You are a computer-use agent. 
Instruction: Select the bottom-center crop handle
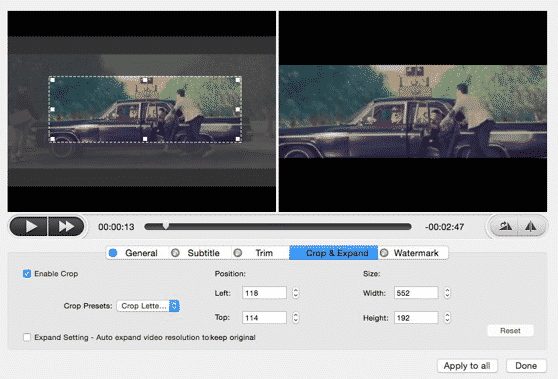coord(145,139)
